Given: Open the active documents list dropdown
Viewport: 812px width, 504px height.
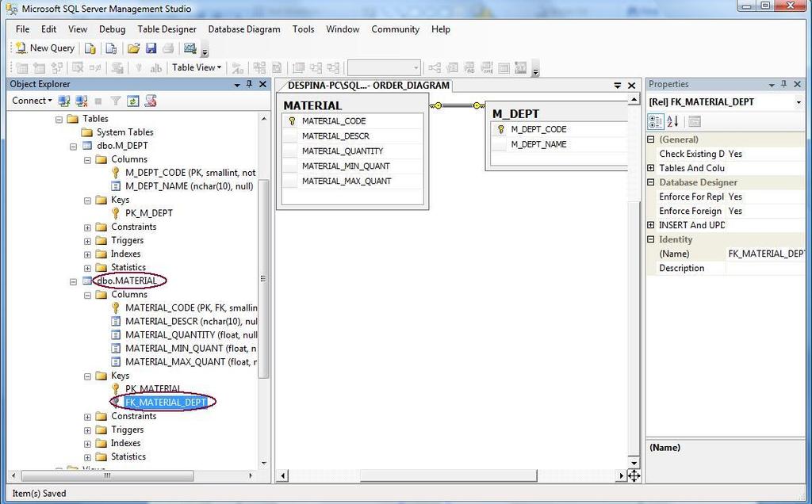Looking at the screenshot, I should (x=617, y=86).
